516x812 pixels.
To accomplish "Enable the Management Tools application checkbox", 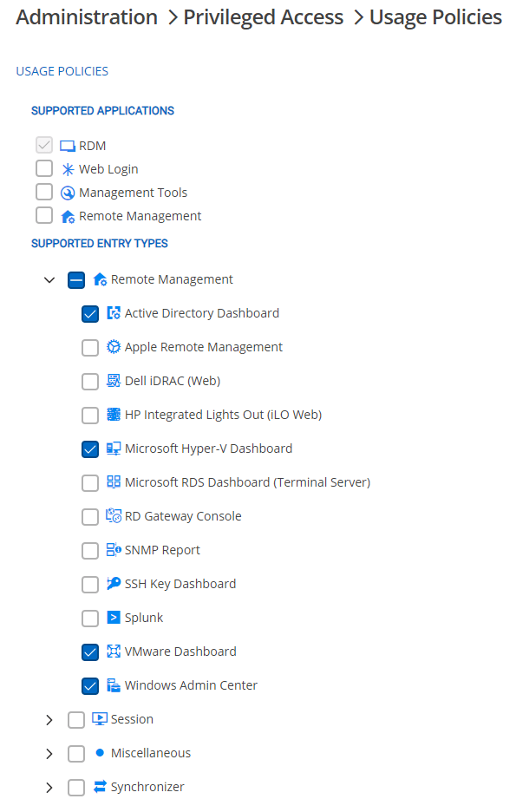I will click(x=44, y=192).
